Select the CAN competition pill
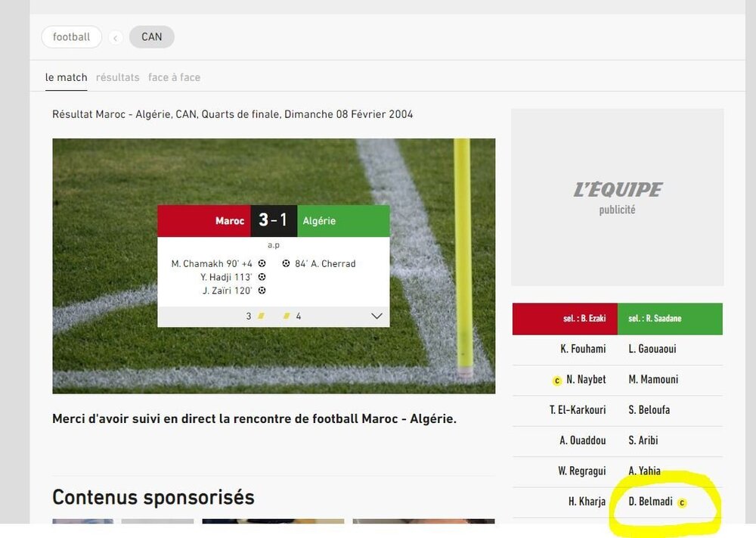 click(151, 37)
